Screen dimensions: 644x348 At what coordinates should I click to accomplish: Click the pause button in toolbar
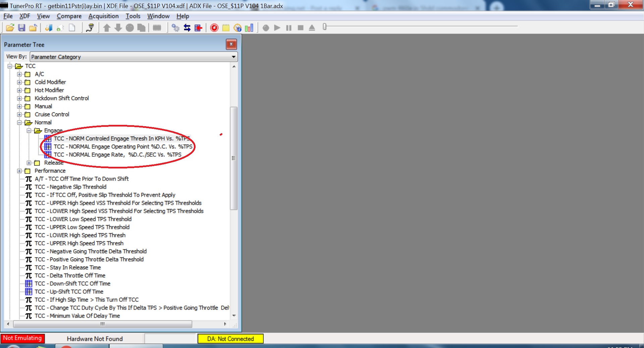[289, 28]
